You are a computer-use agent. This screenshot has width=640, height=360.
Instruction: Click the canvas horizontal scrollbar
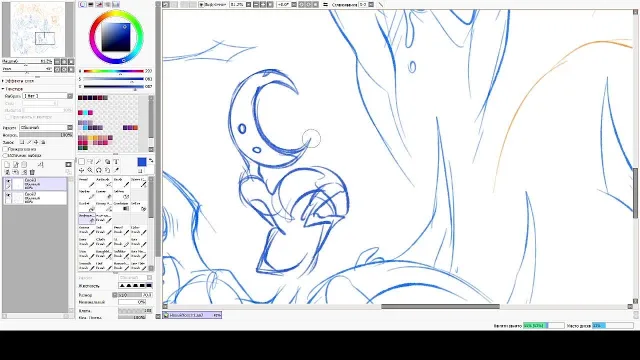click(x=440, y=307)
